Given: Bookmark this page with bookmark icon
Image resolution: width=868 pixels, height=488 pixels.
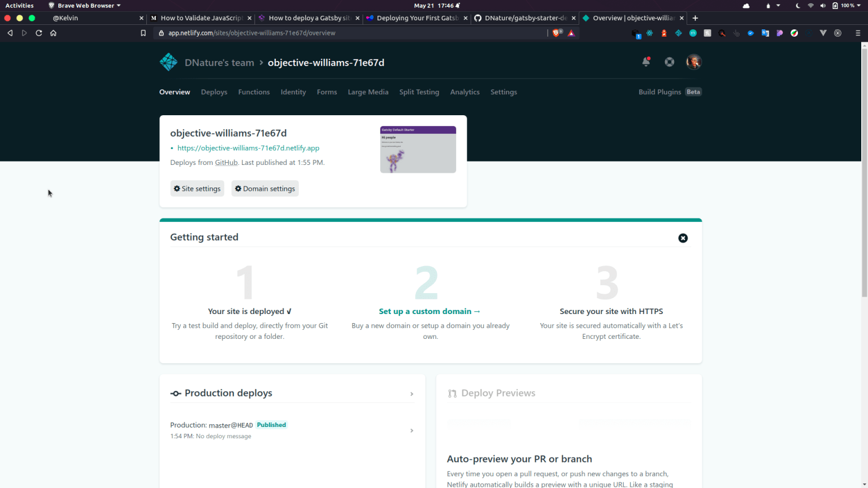Looking at the screenshot, I should point(143,33).
